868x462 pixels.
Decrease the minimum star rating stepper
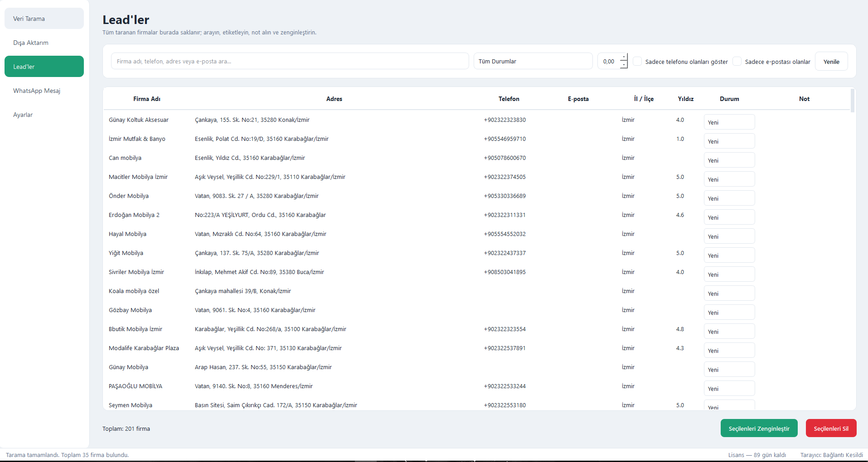(624, 65)
